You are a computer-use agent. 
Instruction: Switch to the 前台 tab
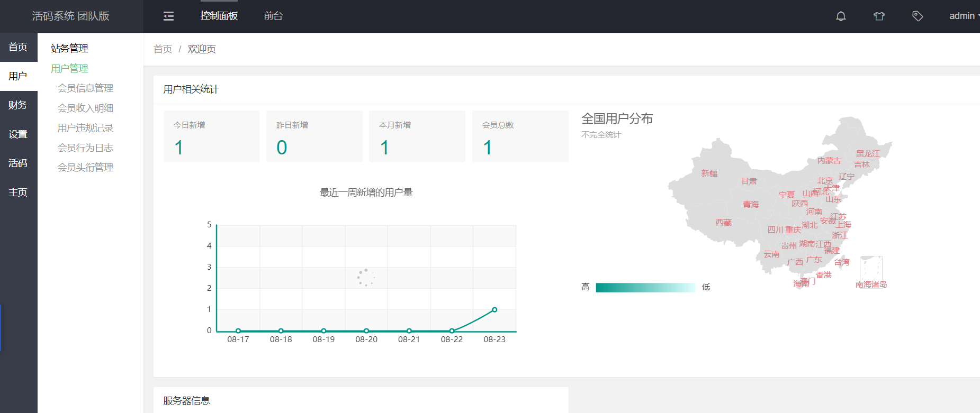pos(273,16)
